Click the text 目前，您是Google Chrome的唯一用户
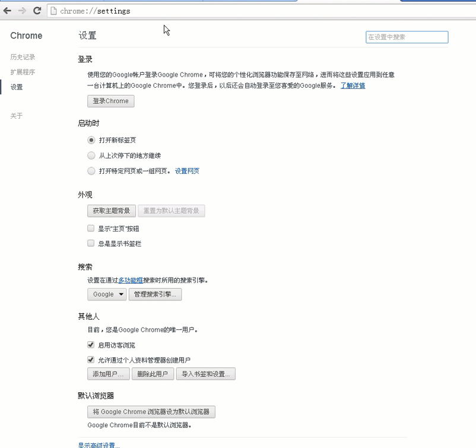The height and width of the screenshot is (448, 476). tap(142, 330)
